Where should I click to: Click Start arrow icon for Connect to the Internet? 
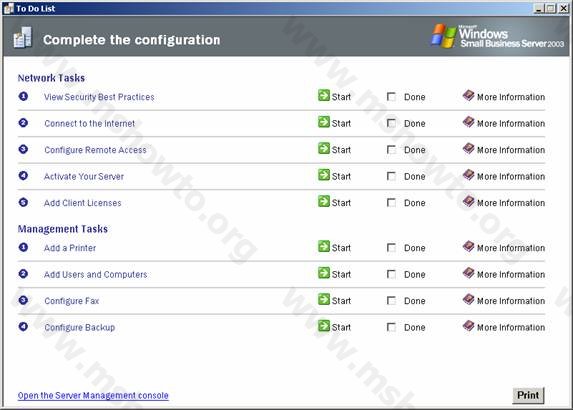click(x=324, y=122)
